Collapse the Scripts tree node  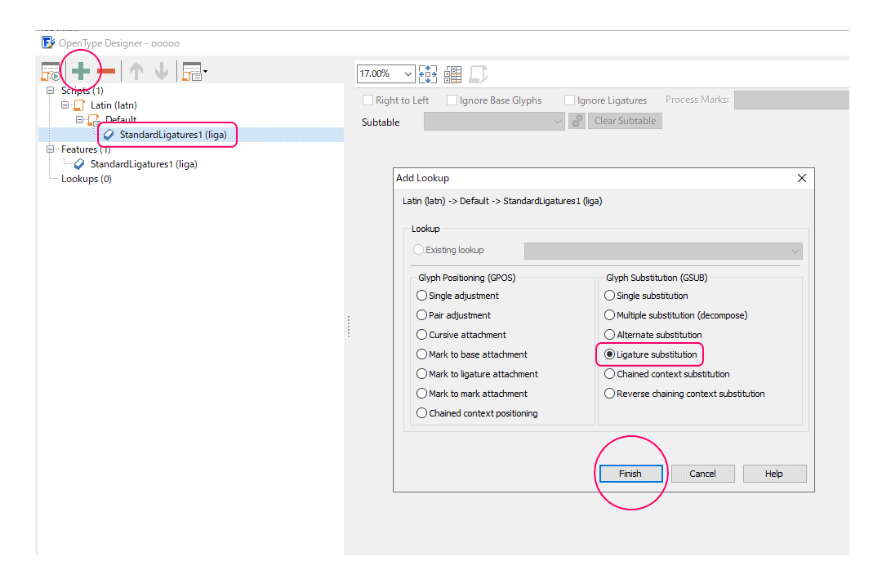click(51, 91)
